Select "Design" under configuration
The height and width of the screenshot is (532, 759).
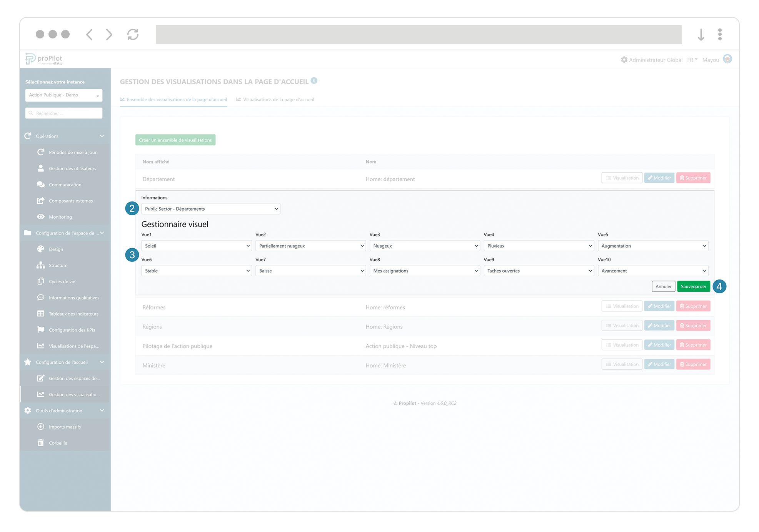coord(56,249)
